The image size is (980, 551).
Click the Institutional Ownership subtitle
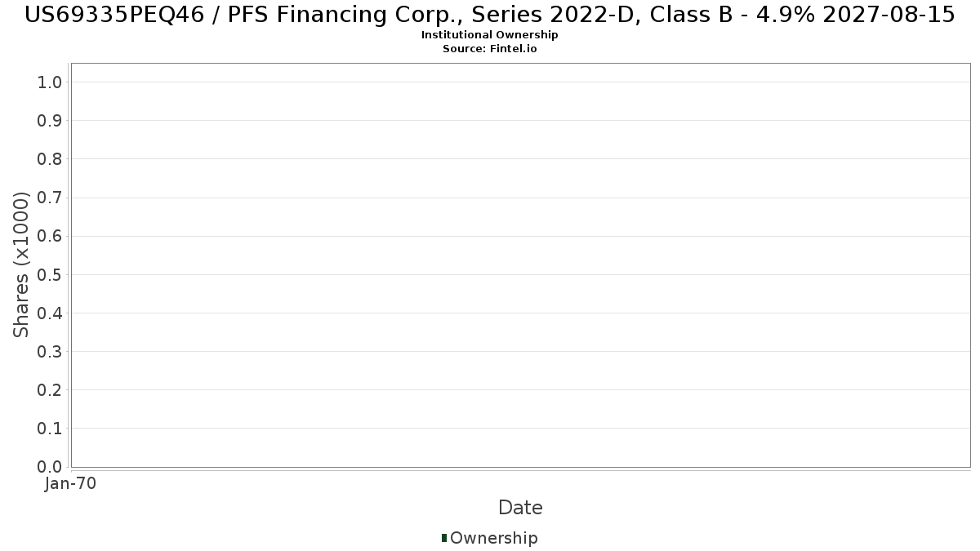pos(490,35)
